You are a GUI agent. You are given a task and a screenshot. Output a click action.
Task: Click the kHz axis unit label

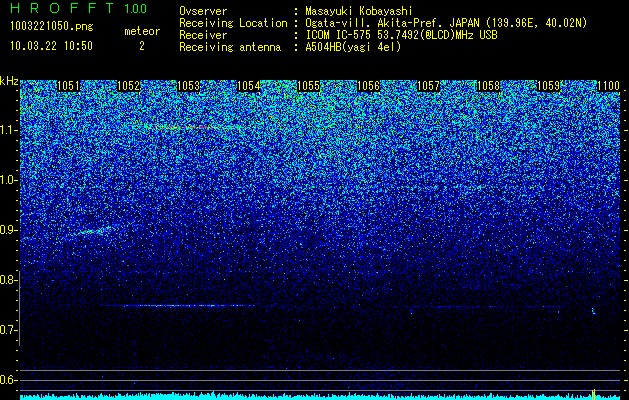tap(9, 81)
